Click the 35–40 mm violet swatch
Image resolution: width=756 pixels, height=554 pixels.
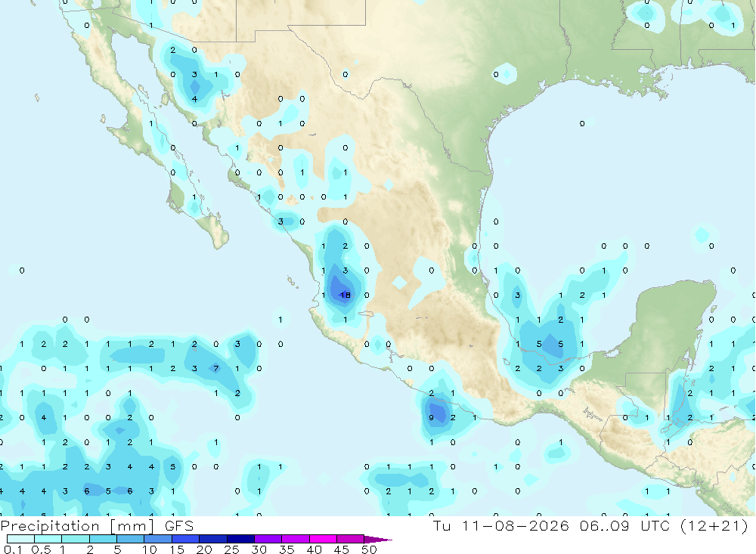pyautogui.click(x=295, y=539)
